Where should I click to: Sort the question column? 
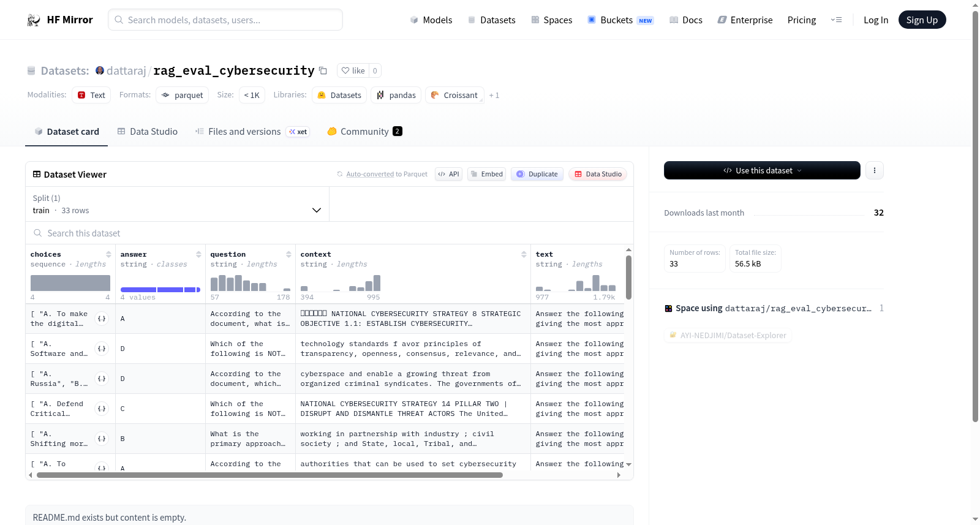288,254
